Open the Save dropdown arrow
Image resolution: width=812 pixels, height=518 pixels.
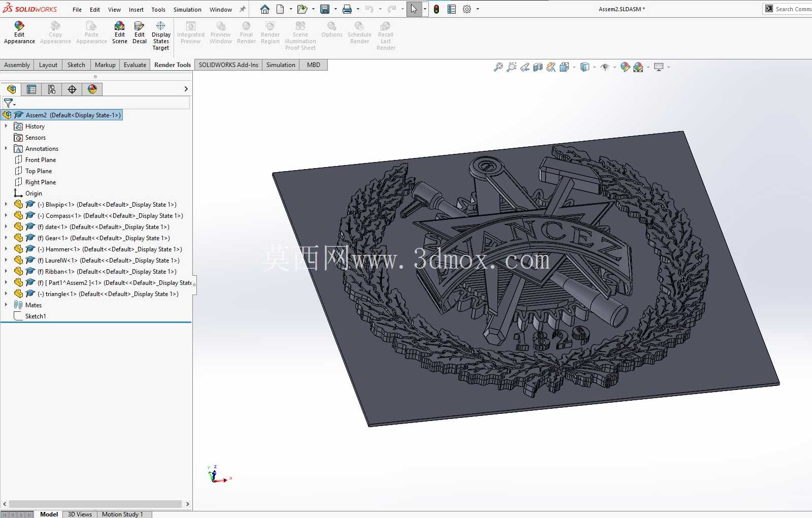click(335, 9)
